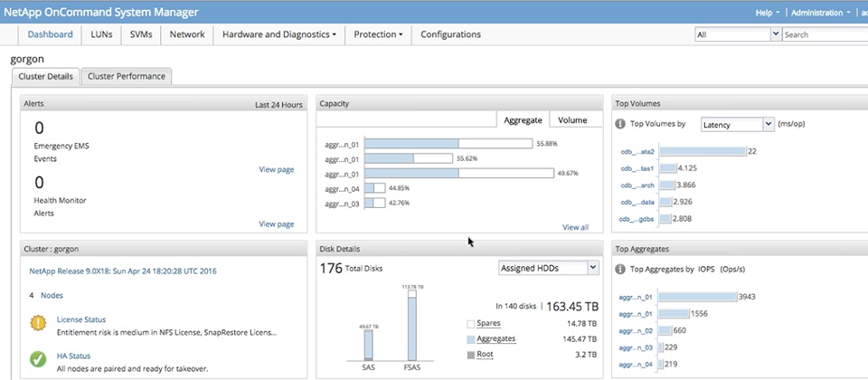Click the aggregate bar showing 3943 IOPS

(x=698, y=297)
